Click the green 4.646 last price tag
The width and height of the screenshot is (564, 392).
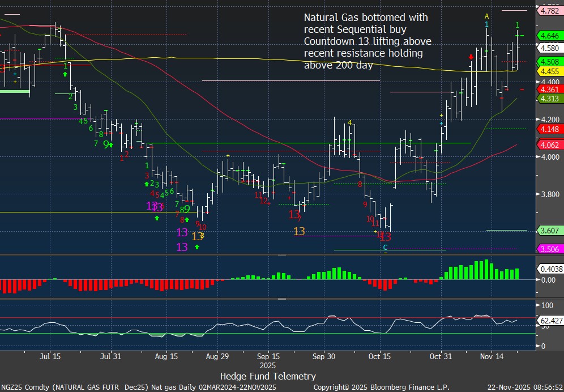coord(550,35)
